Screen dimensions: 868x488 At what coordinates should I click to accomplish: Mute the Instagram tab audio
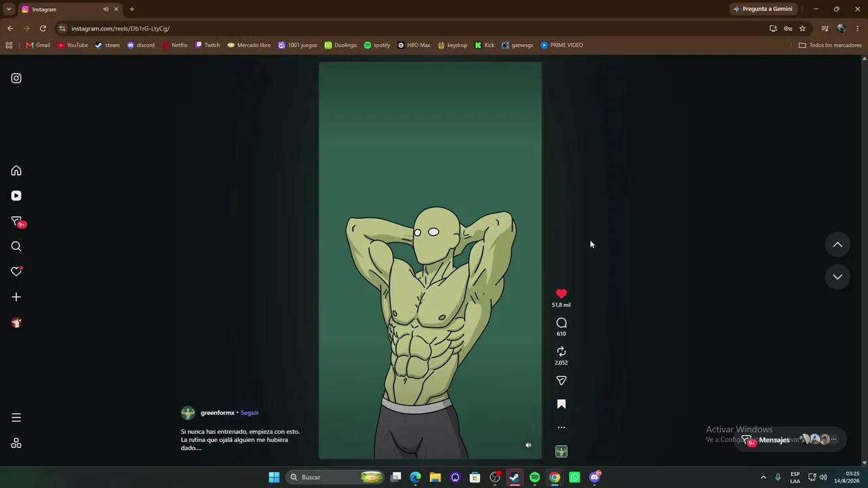(x=105, y=9)
